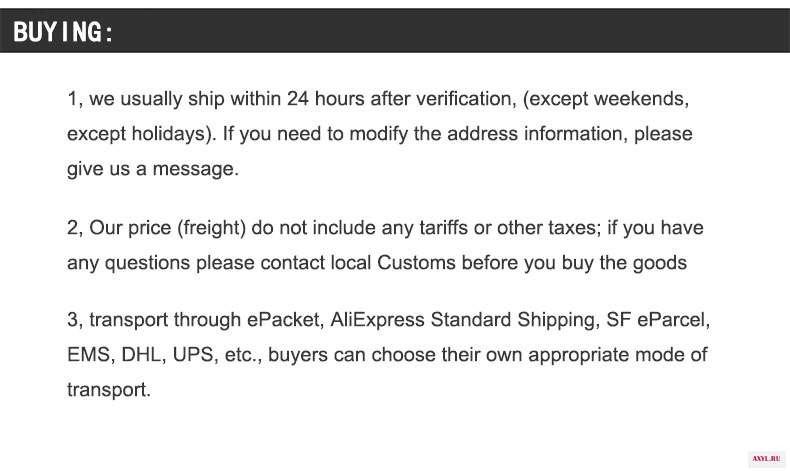
Task: Click the phrase "other taxes;"
Action: click(549, 228)
